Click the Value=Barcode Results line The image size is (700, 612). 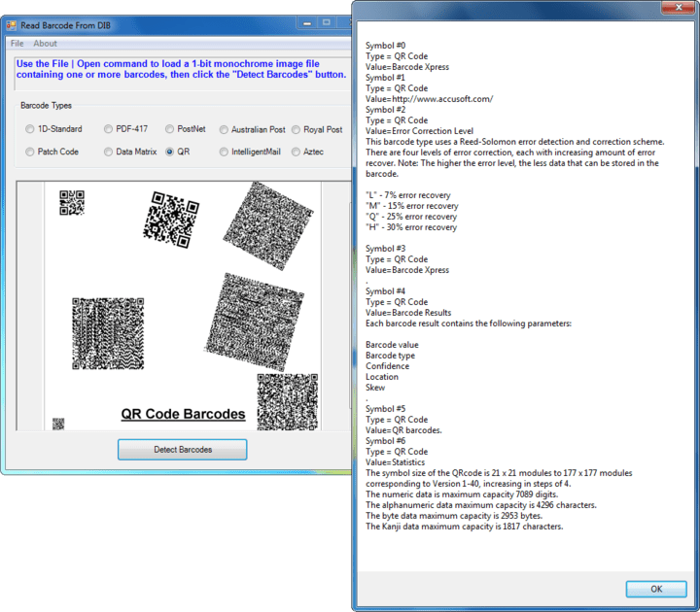tap(408, 313)
